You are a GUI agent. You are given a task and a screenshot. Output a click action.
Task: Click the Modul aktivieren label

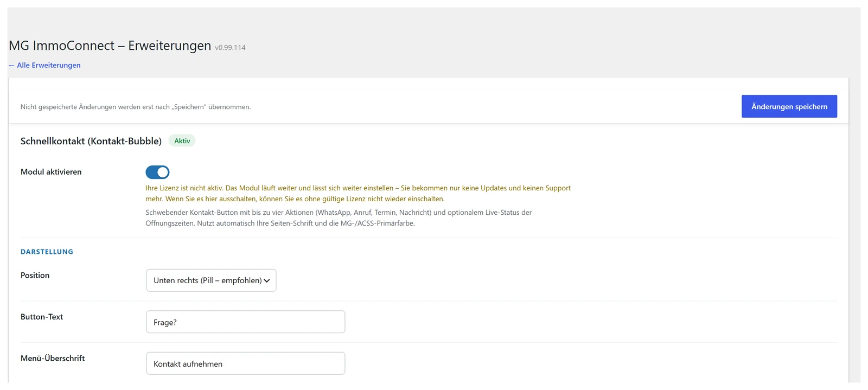[51, 172]
